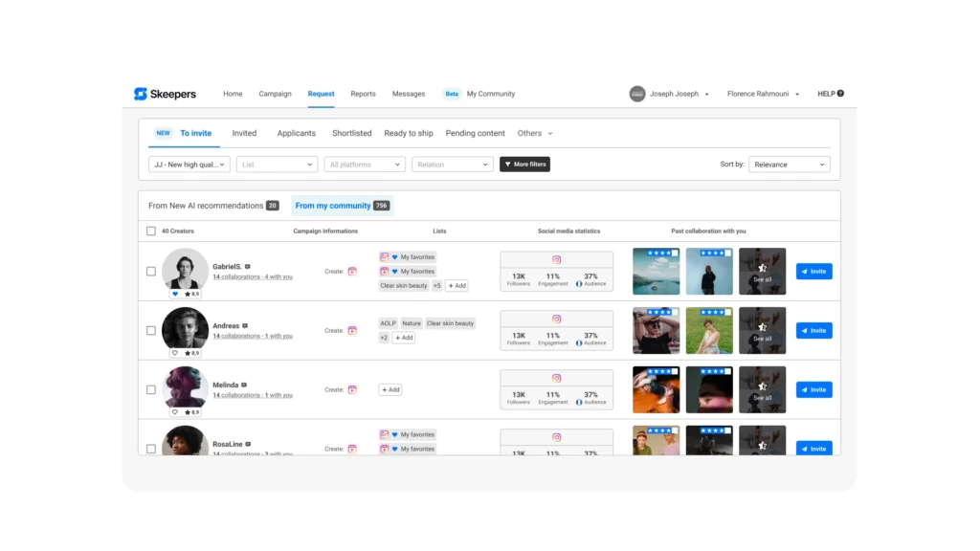Invite Andreas with the Invite button

[813, 330]
